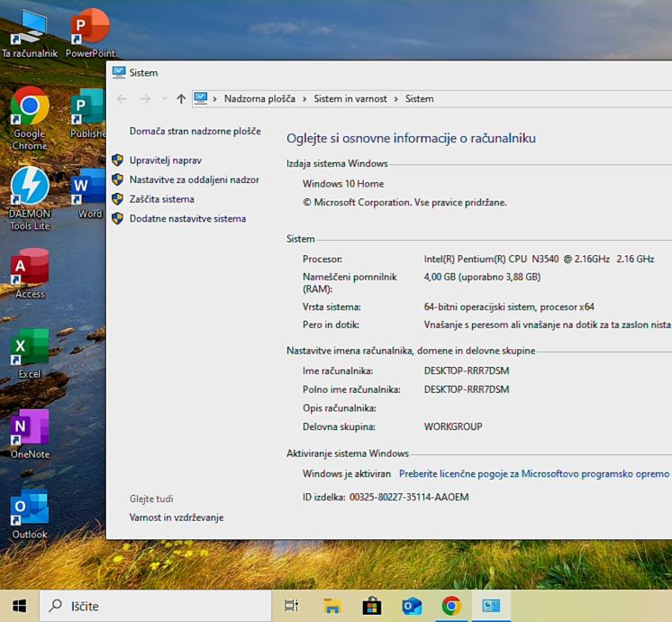Click the Microsoft Corporation copyright text
Image resolution: width=672 pixels, height=622 pixels.
tap(404, 203)
